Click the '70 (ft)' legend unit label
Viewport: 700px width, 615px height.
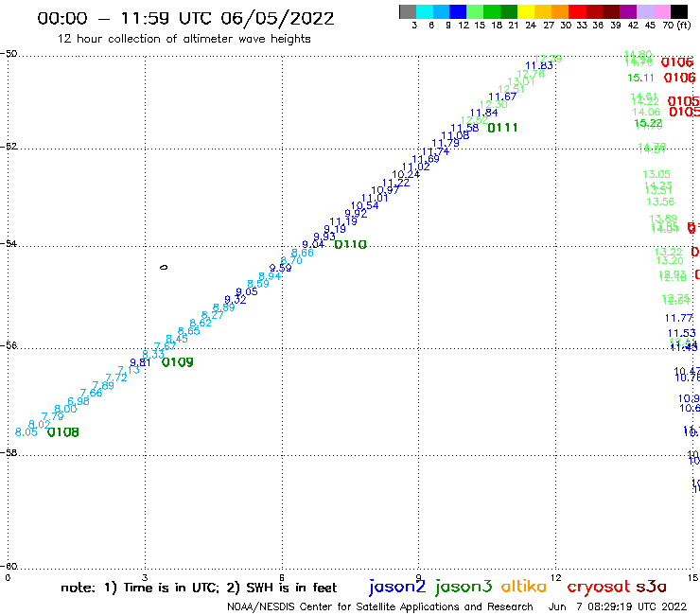pos(677,26)
